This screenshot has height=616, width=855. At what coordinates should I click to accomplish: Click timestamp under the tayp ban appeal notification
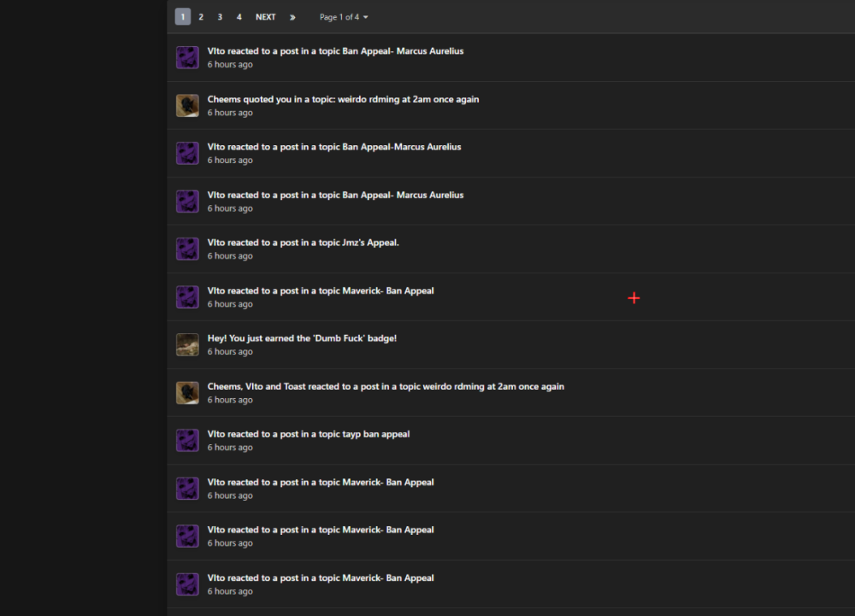click(x=230, y=448)
